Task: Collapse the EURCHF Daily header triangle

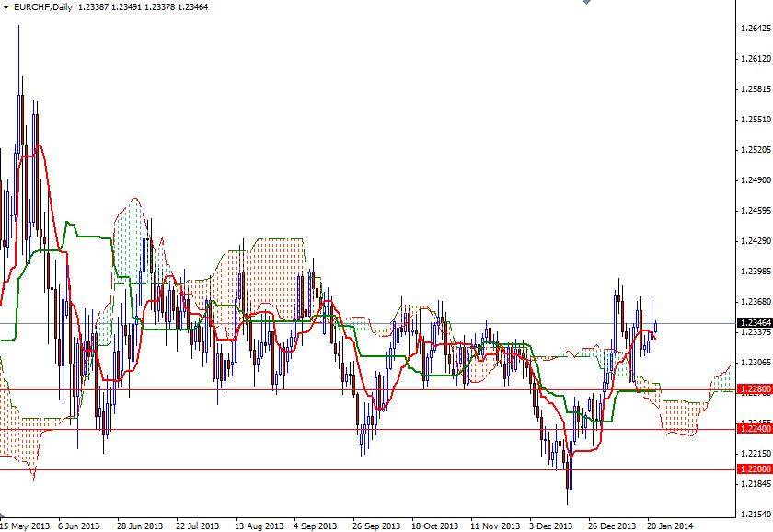Action: (x=7, y=7)
